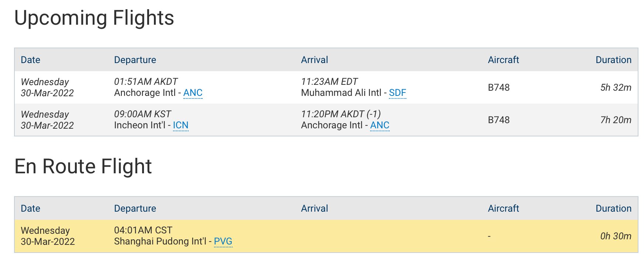The width and height of the screenshot is (644, 257).
Task: Click Aircraft header in Upcoming Flights table
Action: [x=503, y=60]
